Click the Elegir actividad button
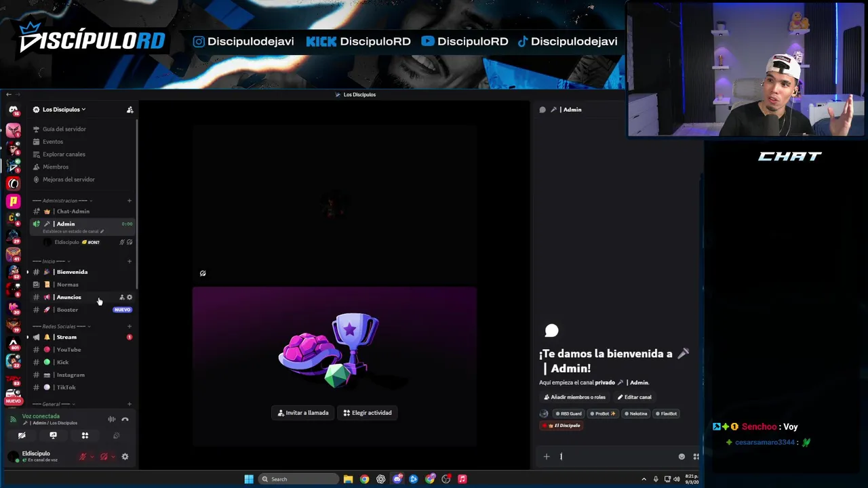 [368, 413]
